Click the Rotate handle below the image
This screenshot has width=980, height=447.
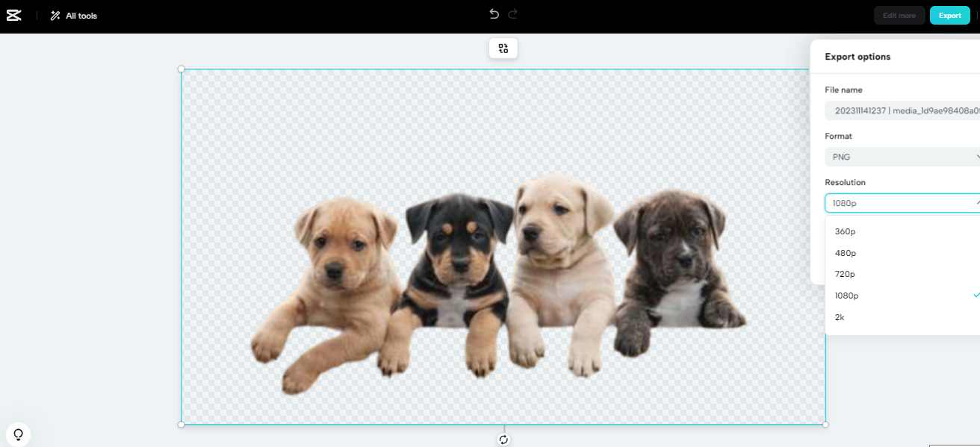coord(503,440)
